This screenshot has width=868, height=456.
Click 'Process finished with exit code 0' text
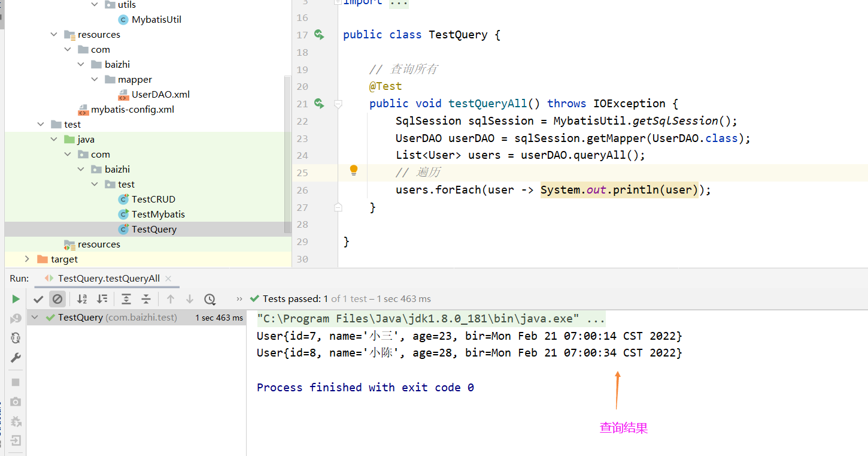pyautogui.click(x=365, y=388)
